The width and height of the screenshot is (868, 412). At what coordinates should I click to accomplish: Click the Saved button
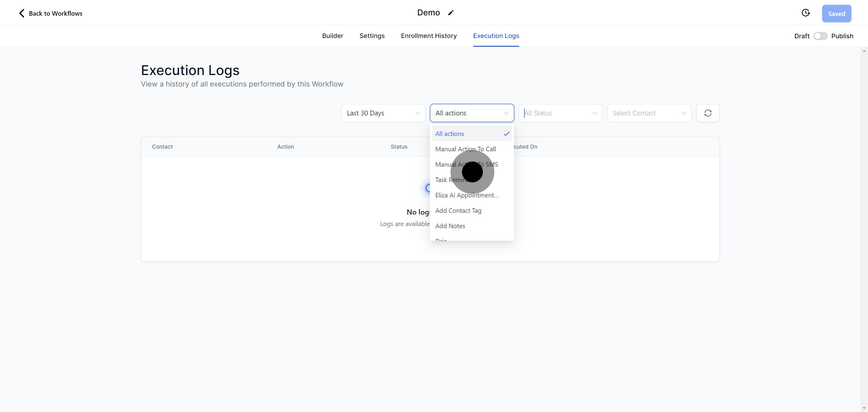[x=836, y=14]
